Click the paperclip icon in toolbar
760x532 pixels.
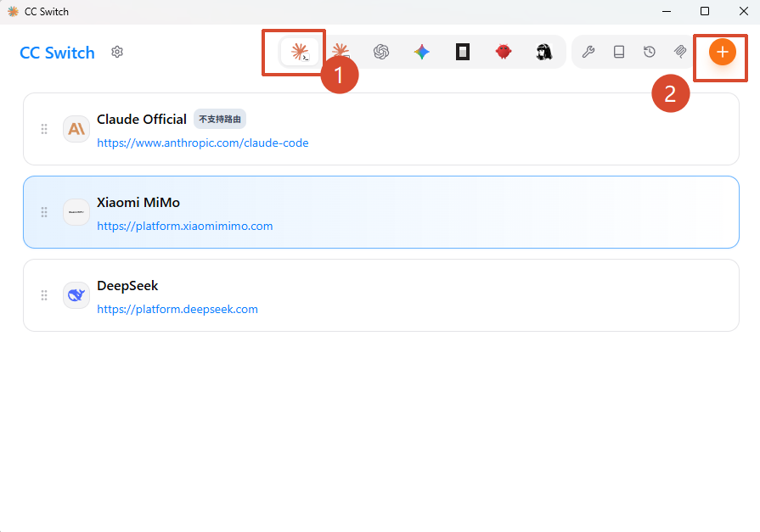tap(680, 52)
